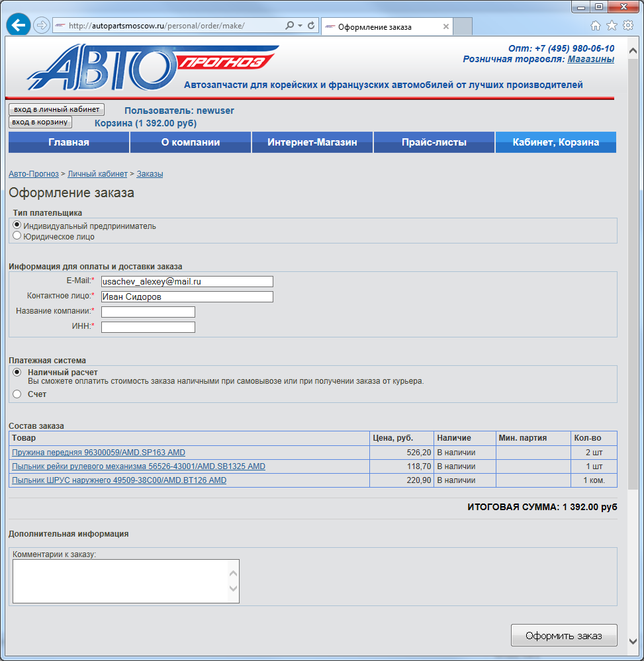Select Индивидуальный предприниматель radio button
This screenshot has height=661, width=644.
[17, 226]
